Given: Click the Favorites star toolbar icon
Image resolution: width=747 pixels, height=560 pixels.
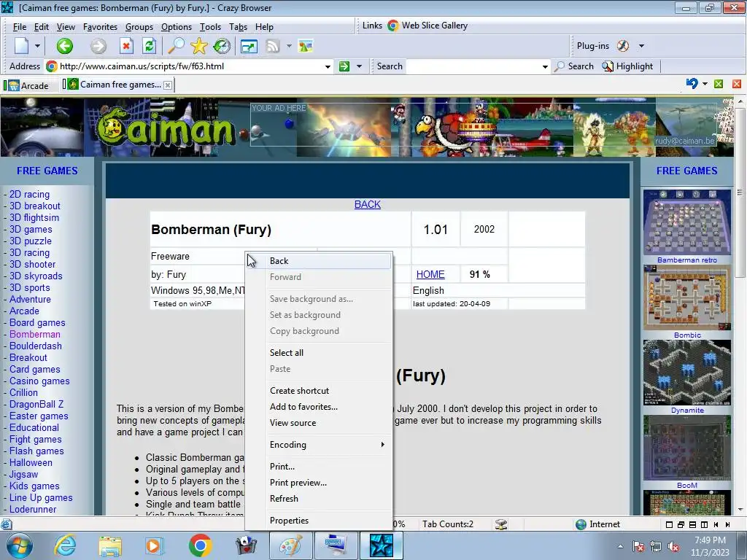Looking at the screenshot, I should click(198, 46).
